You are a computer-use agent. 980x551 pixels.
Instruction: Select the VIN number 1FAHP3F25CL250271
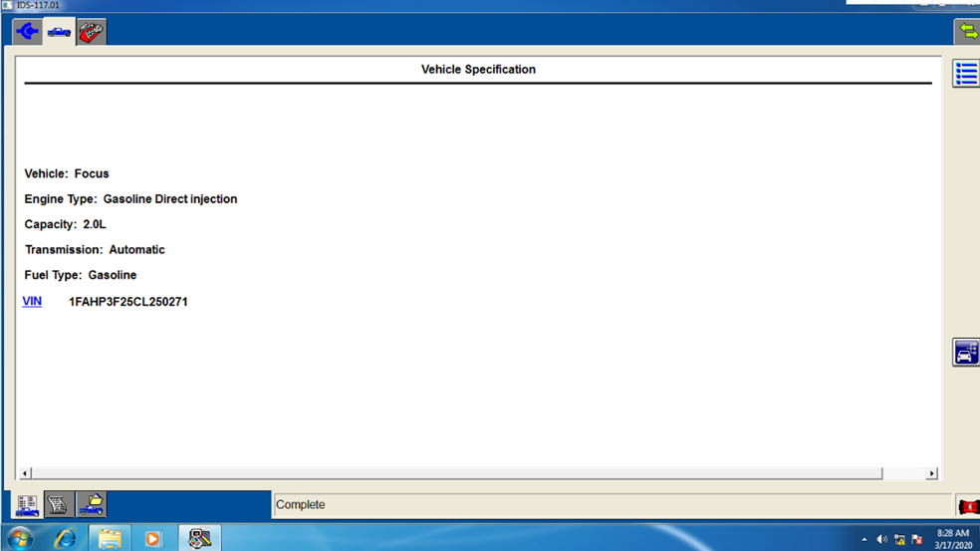128,302
